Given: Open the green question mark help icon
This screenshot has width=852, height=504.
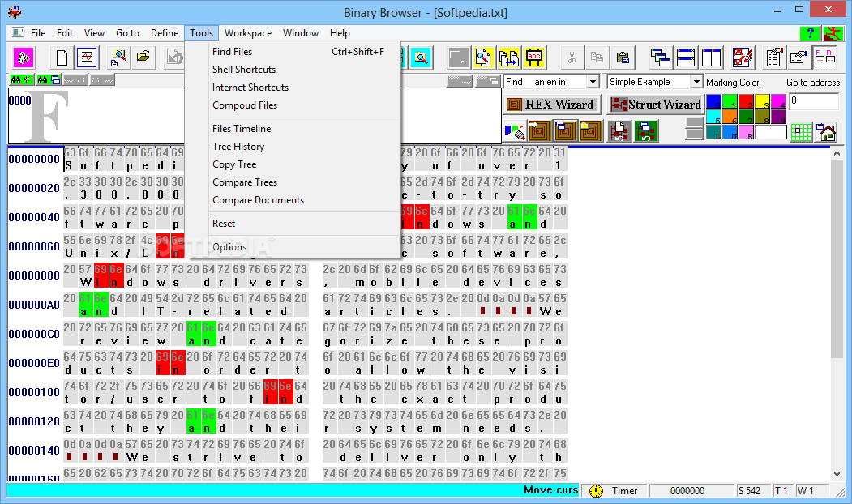Looking at the screenshot, I should point(810,33).
